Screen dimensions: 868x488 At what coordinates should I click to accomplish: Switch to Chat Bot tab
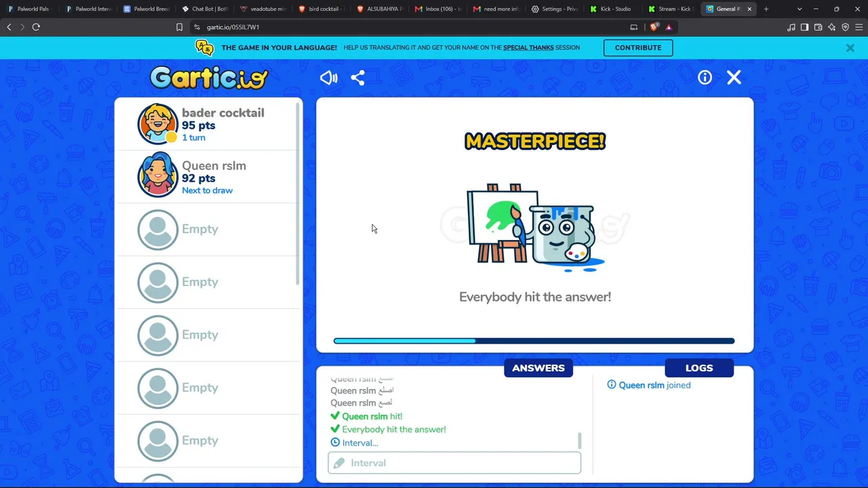point(204,9)
